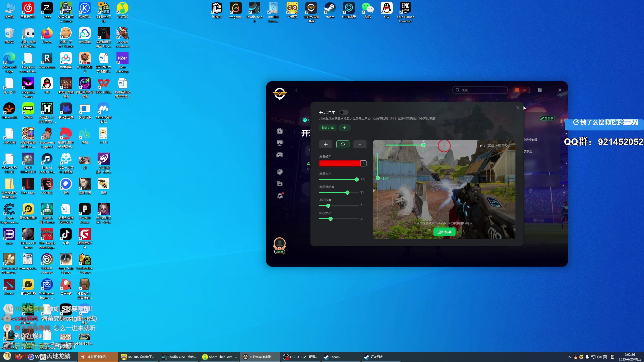
Task: Open the wegame desktop shortcut
Action: tap(235, 11)
